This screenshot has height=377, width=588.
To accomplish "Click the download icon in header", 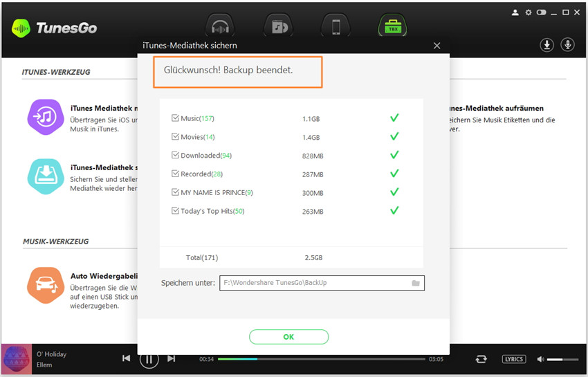I will [546, 45].
